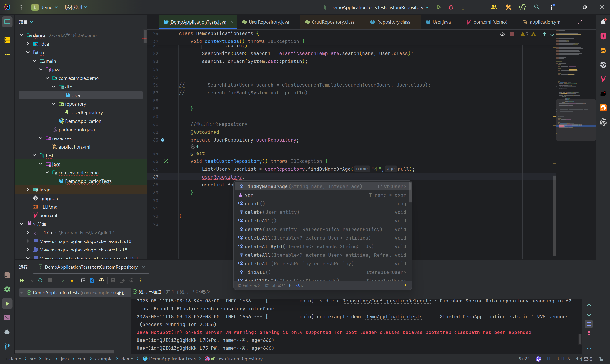Toggle soft-wrap in console output
This screenshot has height=364, width=610.
(x=589, y=324)
